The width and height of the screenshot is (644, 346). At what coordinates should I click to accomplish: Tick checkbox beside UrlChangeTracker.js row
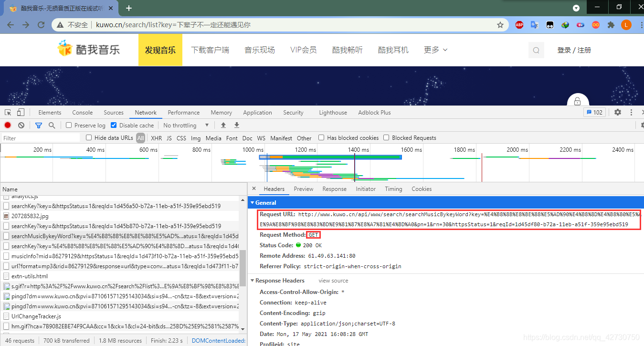[x=7, y=316]
